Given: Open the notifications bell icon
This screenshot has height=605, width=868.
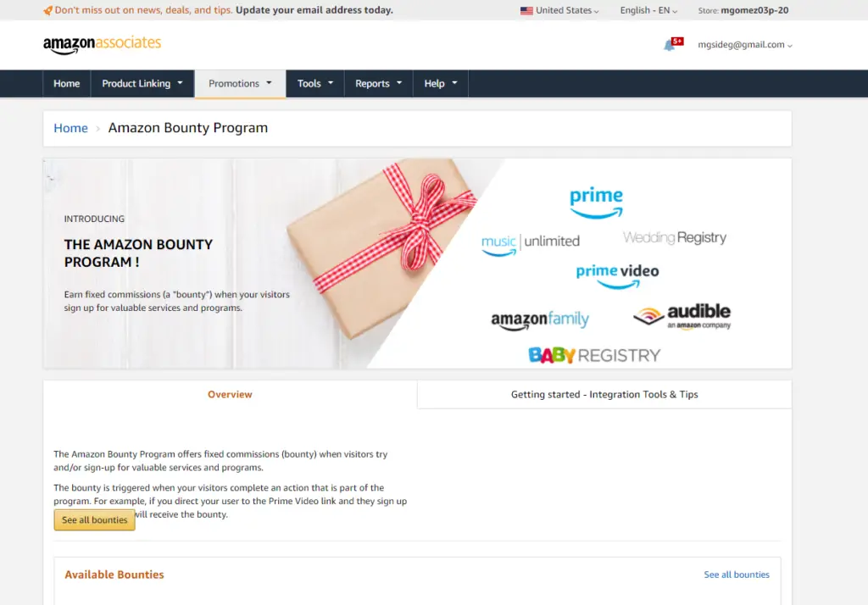Looking at the screenshot, I should tap(670, 46).
